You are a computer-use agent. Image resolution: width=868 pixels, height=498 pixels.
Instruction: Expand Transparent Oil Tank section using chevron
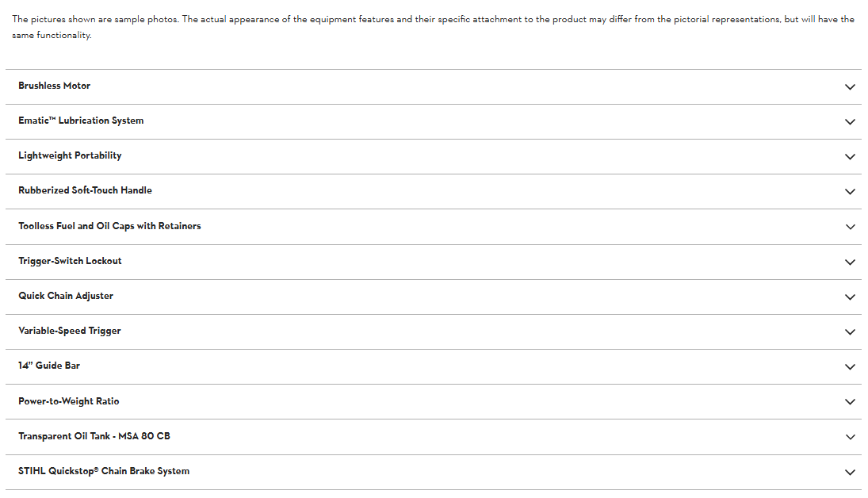coord(850,437)
